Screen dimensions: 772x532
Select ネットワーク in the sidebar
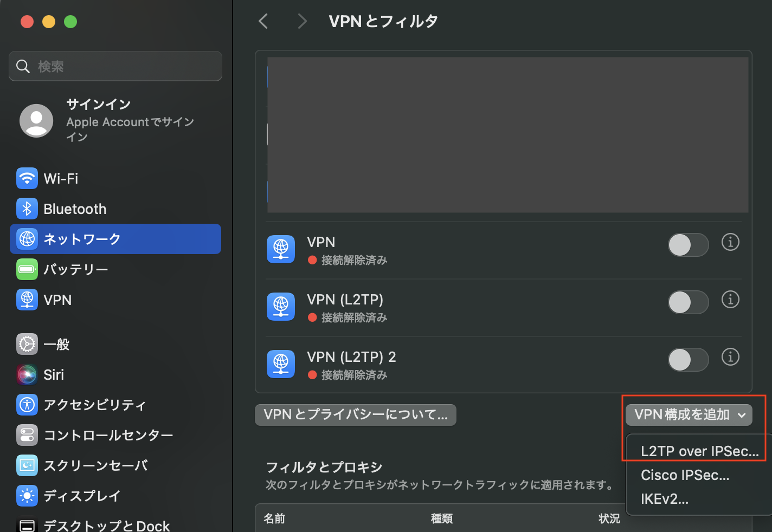coord(115,239)
